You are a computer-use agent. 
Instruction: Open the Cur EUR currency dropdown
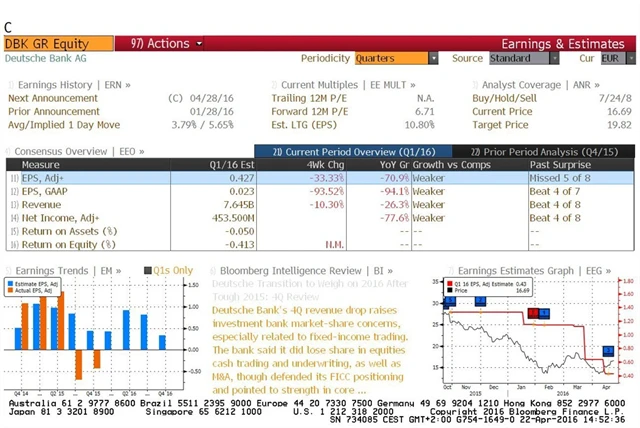coord(618,58)
